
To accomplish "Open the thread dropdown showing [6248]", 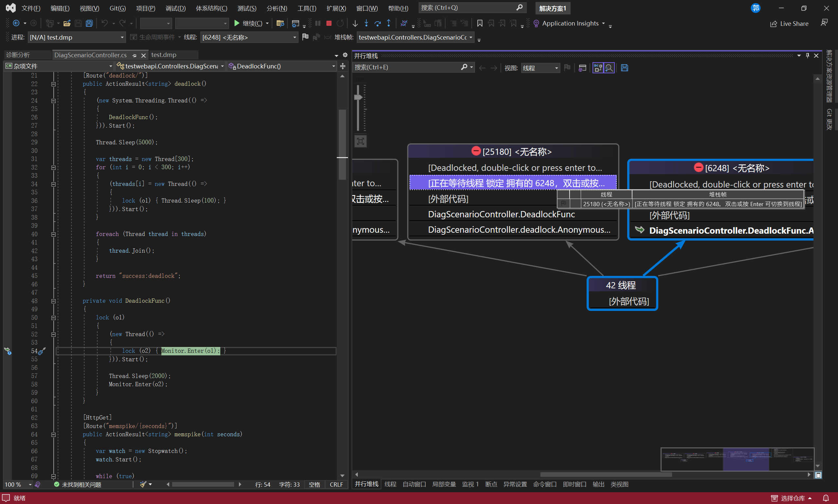I will (249, 37).
